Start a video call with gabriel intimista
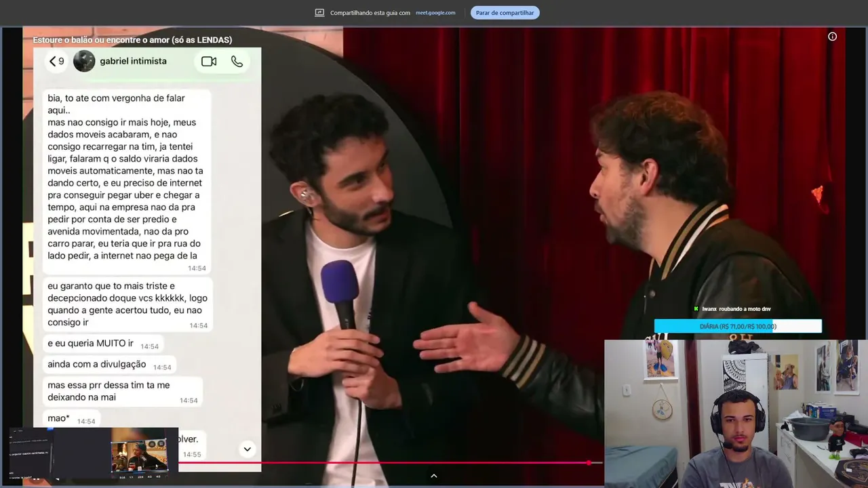 (x=209, y=61)
